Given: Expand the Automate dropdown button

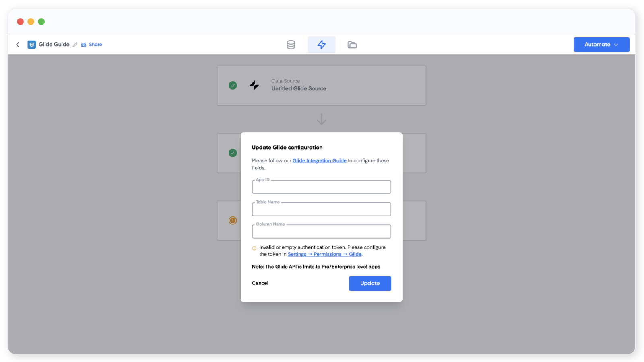Looking at the screenshot, I should point(601,45).
